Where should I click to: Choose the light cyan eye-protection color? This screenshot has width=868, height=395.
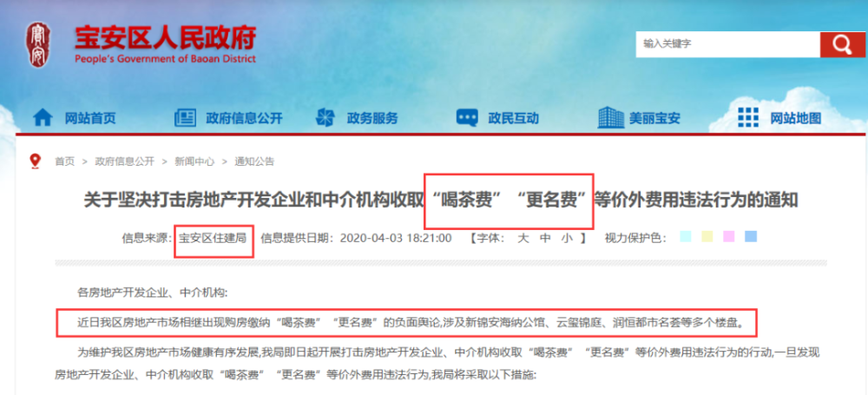click(686, 236)
